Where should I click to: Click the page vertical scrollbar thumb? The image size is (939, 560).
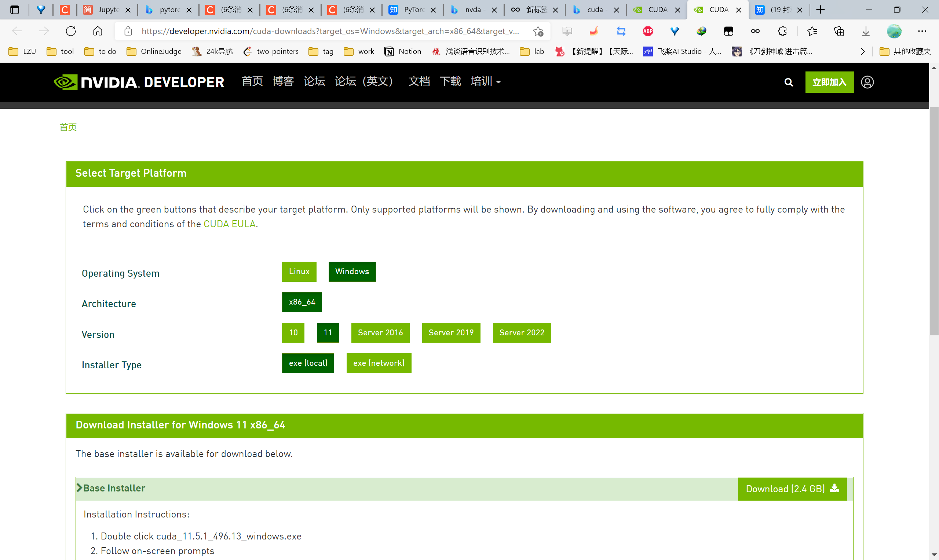(934, 221)
